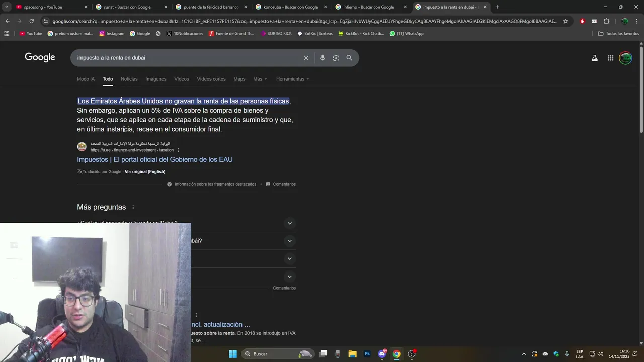
Task: Open the YouTube bookmark
Action: [31, 34]
